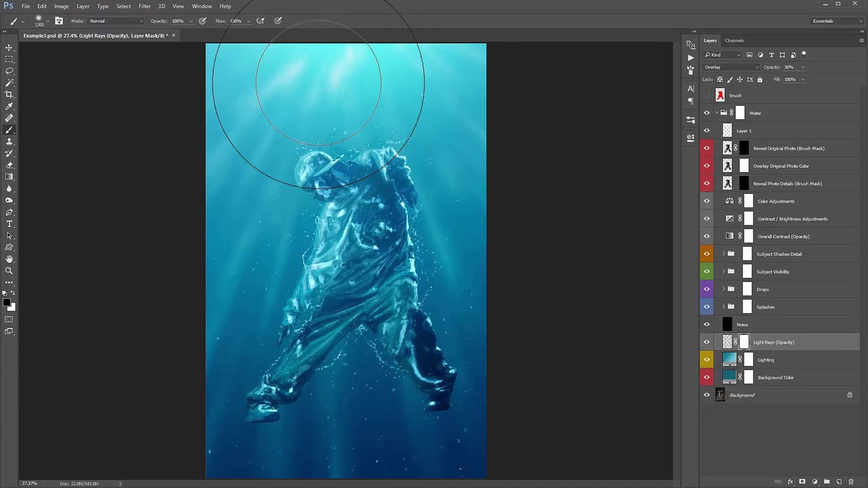The height and width of the screenshot is (488, 868).
Task: Select the Hand tool
Action: [x=9, y=259]
